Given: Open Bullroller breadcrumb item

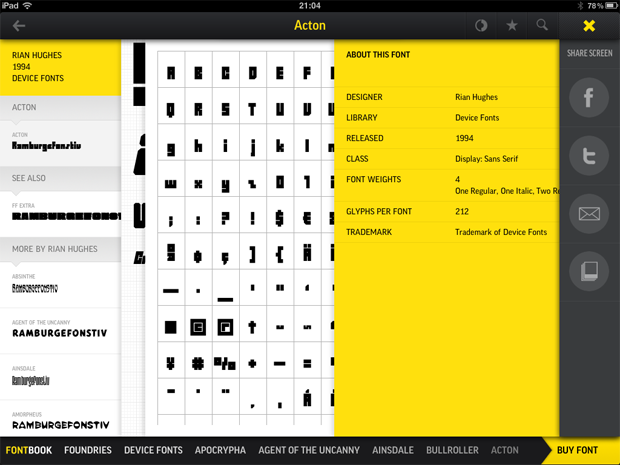Looking at the screenshot, I should pyautogui.click(x=452, y=450).
